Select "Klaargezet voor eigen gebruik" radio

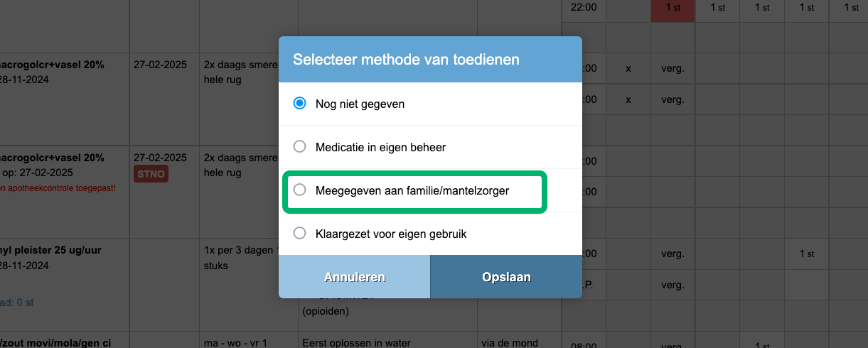click(300, 233)
